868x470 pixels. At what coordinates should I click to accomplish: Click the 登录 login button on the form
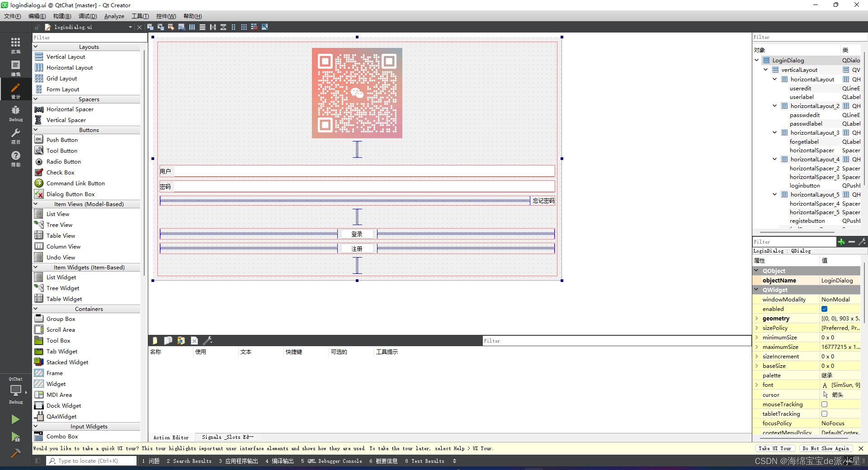[x=357, y=234]
